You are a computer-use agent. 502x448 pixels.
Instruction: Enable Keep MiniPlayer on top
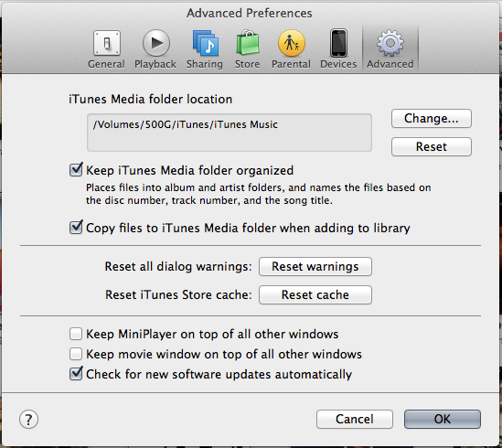click(76, 334)
